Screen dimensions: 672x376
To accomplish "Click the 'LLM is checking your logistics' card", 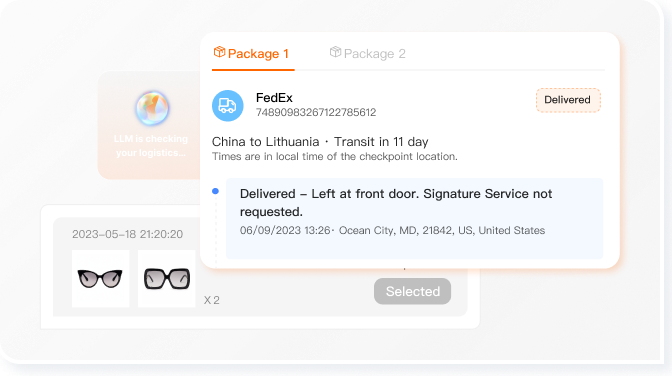I will 149,125.
